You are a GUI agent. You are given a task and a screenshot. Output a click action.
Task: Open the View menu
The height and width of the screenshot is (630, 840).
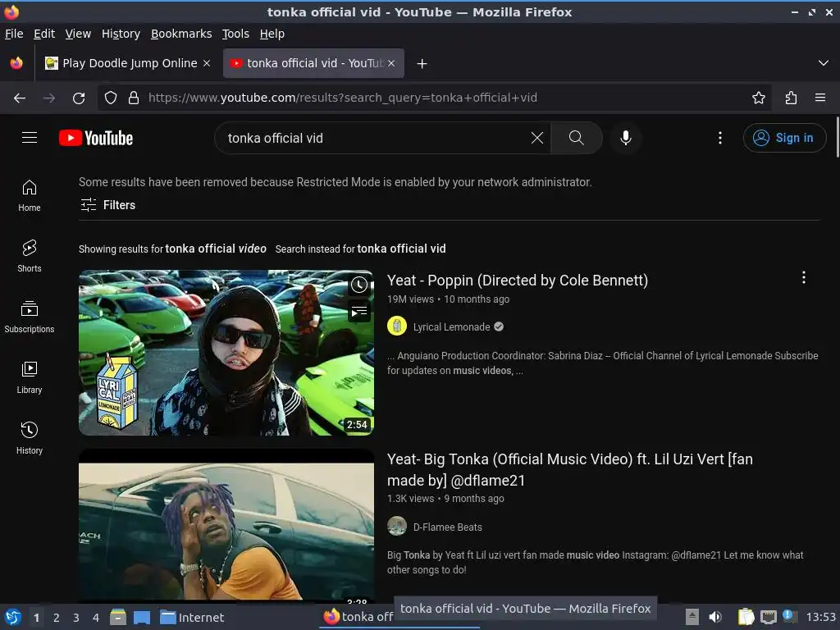(x=78, y=34)
